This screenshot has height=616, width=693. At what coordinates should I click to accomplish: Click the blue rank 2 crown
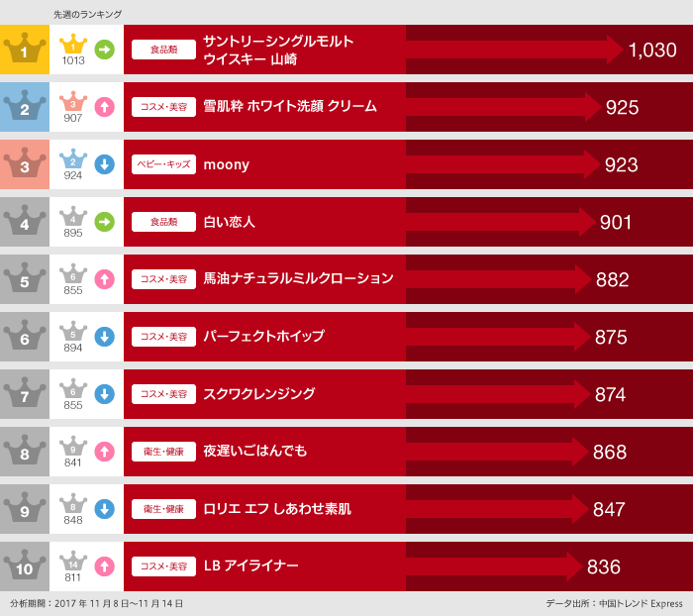[x=24, y=106]
